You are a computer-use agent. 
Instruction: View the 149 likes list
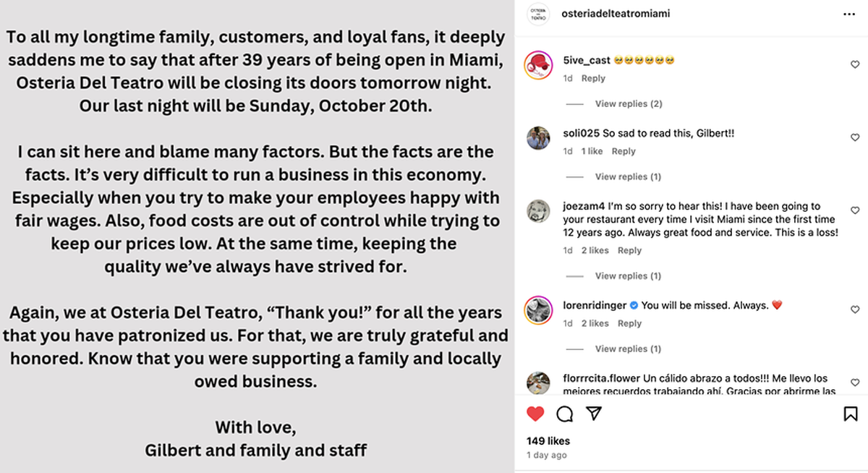548,440
